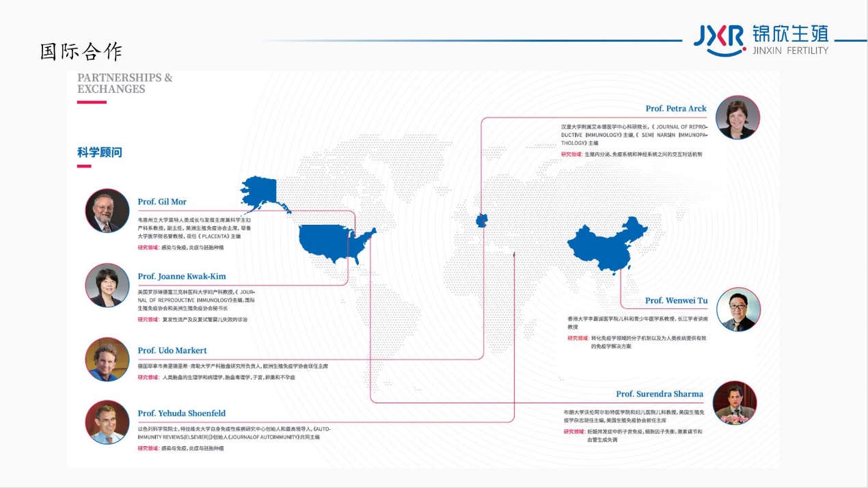
Task: Click the blue Germany shape on the map
Action: click(x=483, y=220)
